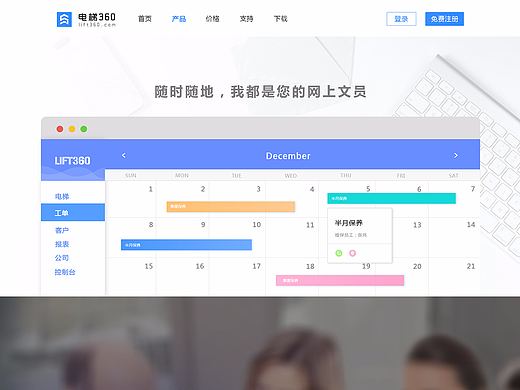Click the yellow window dot
The image size is (520, 390).
72,129
